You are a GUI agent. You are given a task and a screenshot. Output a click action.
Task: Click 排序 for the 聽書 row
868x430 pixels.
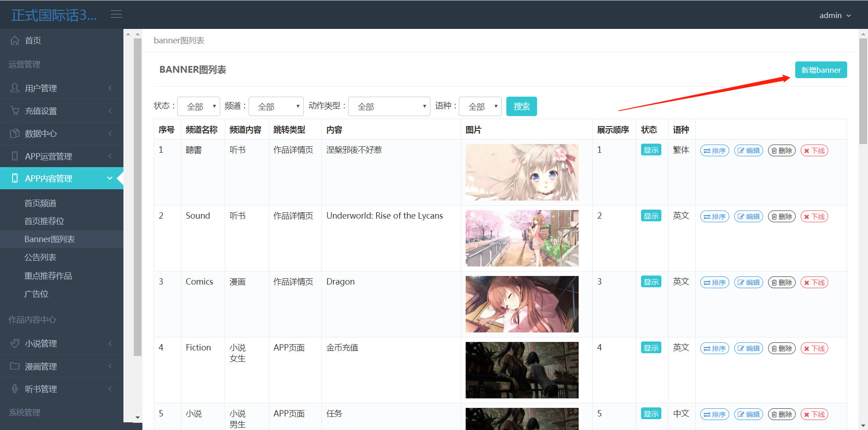(x=715, y=150)
